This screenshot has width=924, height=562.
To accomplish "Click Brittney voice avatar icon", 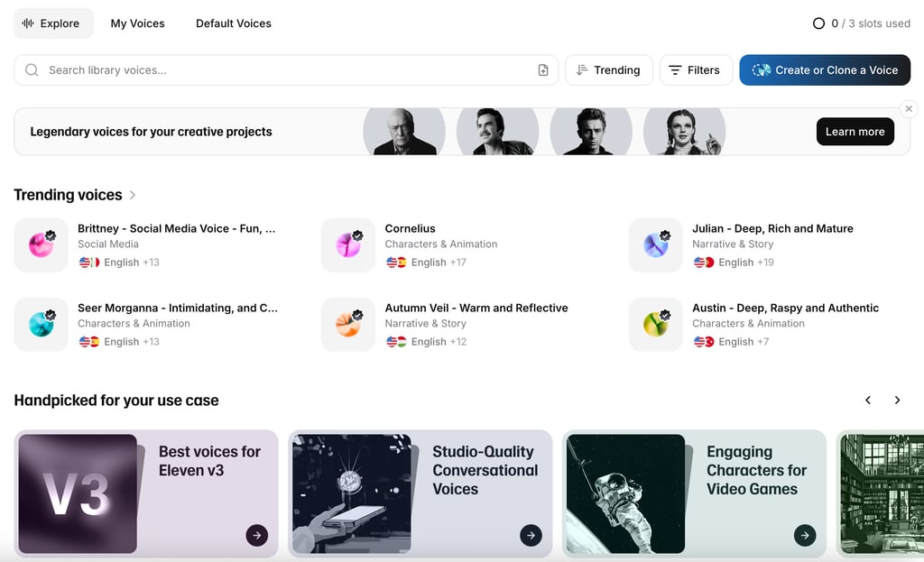I will [x=41, y=244].
